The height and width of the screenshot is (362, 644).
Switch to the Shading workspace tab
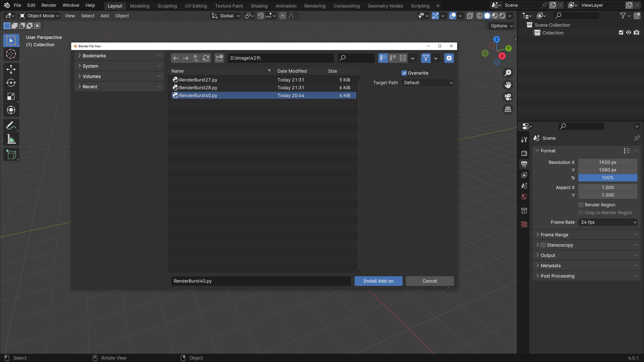pos(259,6)
